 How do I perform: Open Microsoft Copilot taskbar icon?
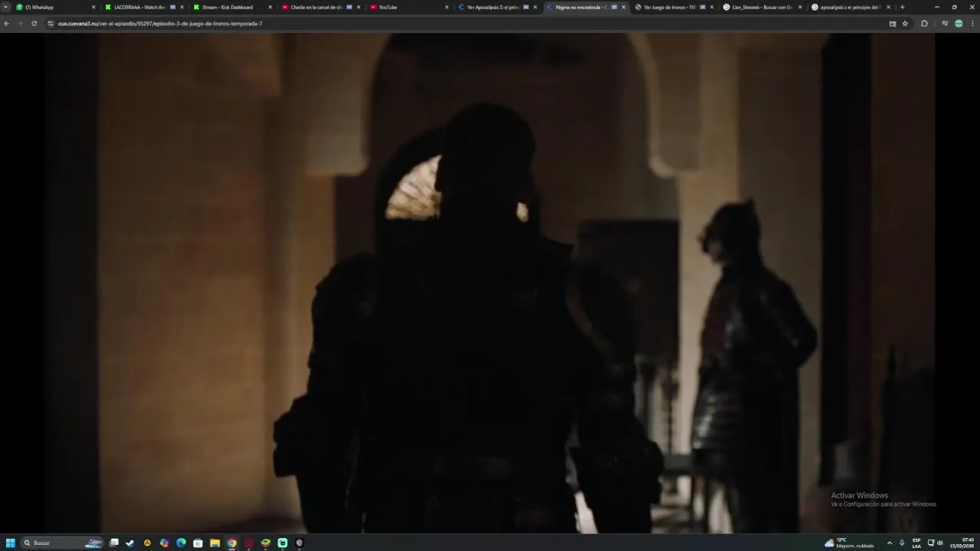point(164,543)
